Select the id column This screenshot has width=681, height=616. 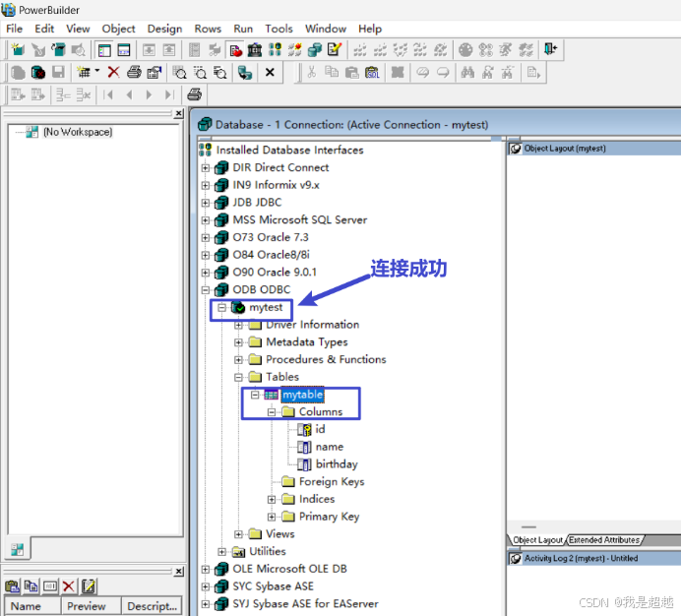pos(320,429)
